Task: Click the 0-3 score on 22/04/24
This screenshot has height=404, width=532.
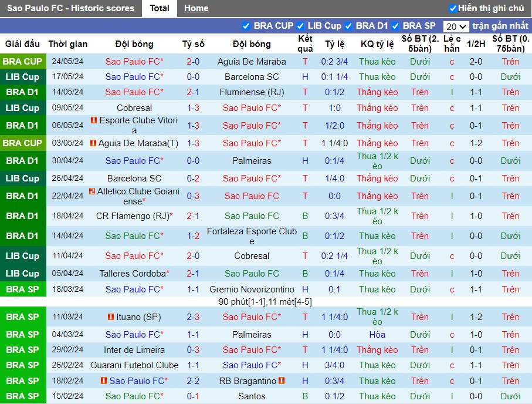Action: click(193, 196)
